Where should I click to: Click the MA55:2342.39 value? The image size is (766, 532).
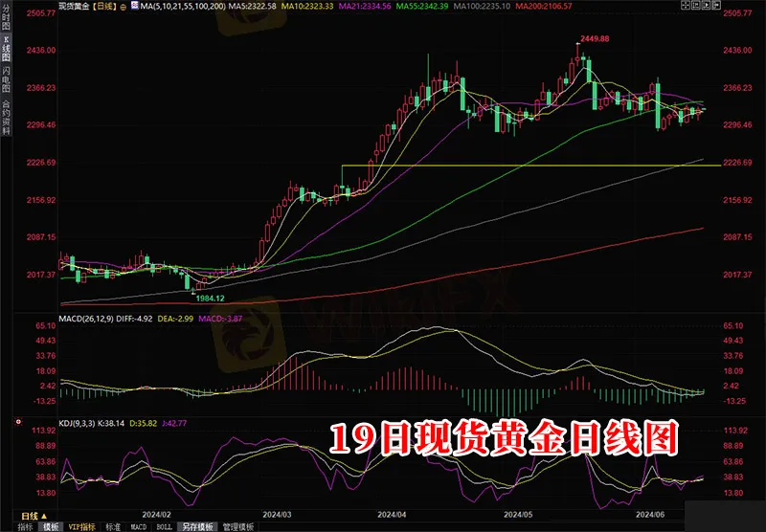tap(422, 7)
